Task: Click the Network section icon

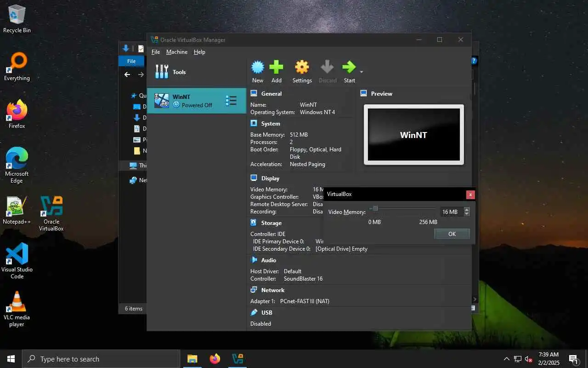Action: point(254,290)
